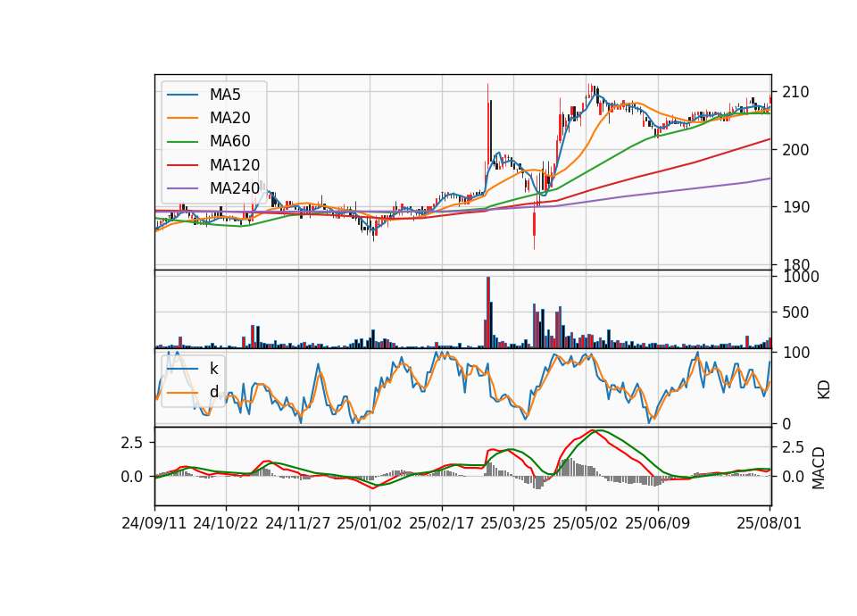Click the 500 volume axis label

795,312
